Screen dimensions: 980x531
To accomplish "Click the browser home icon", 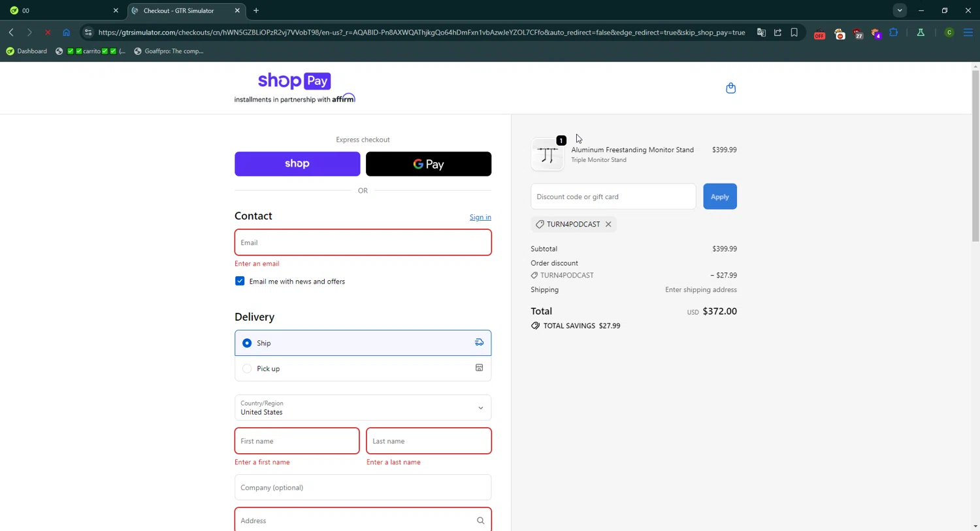I will tap(66, 32).
